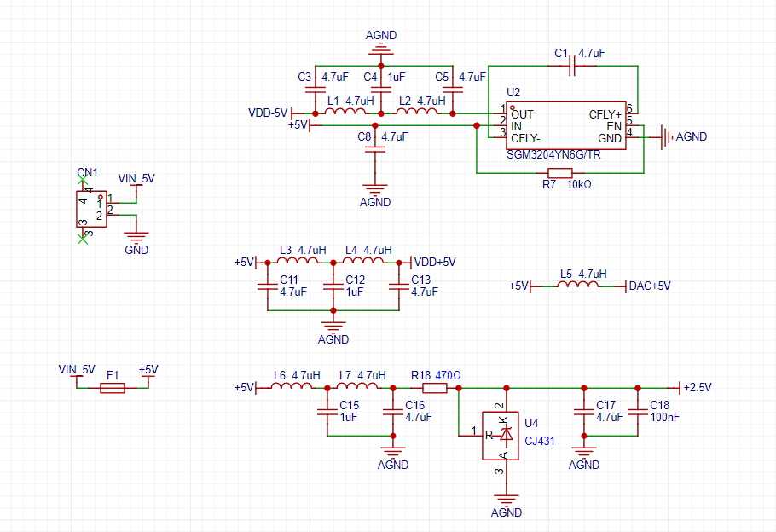Select capacitor C16 symbol
The width and height of the screenshot is (776, 532).
[393, 412]
